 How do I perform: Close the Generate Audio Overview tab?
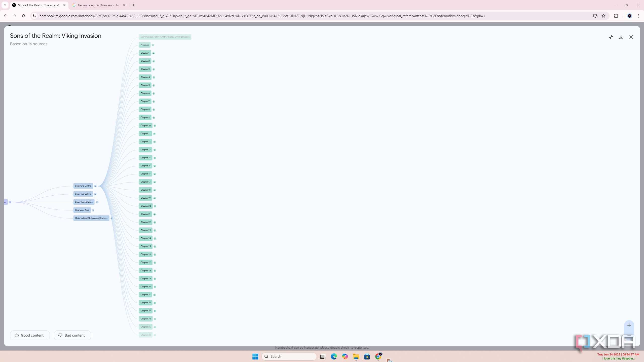coord(124,5)
